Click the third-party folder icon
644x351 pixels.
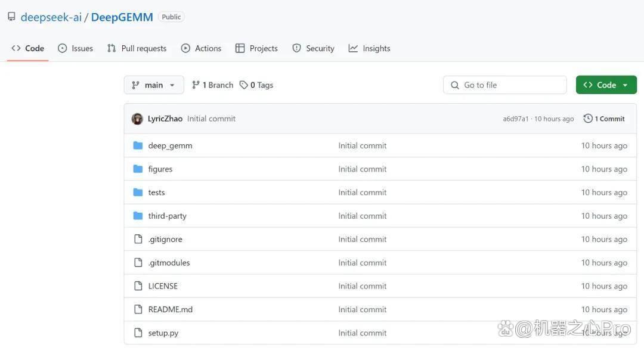(x=138, y=216)
